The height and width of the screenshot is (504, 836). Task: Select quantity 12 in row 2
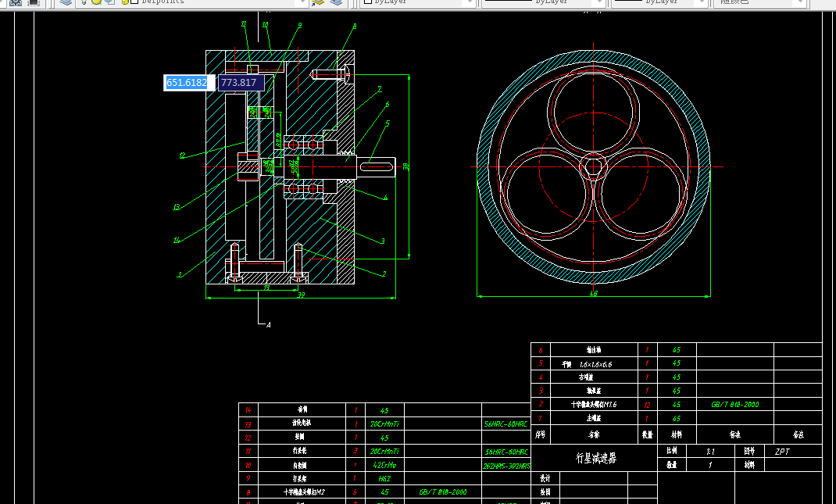(x=647, y=404)
